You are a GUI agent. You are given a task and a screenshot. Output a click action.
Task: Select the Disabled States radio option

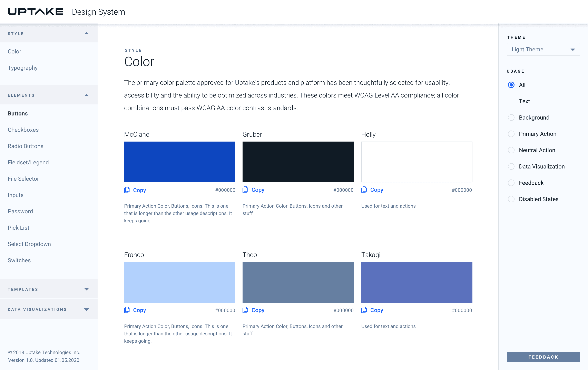tap(511, 199)
